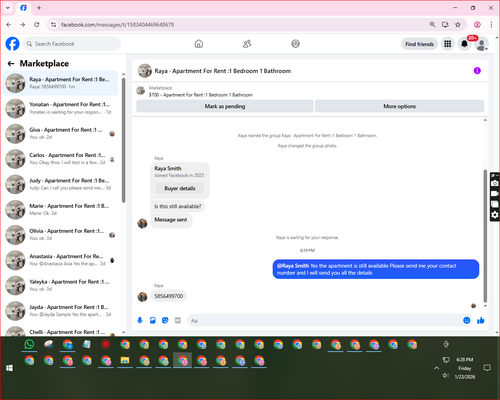
Task: Open the Groups icon in top navigation
Action: pos(295,44)
